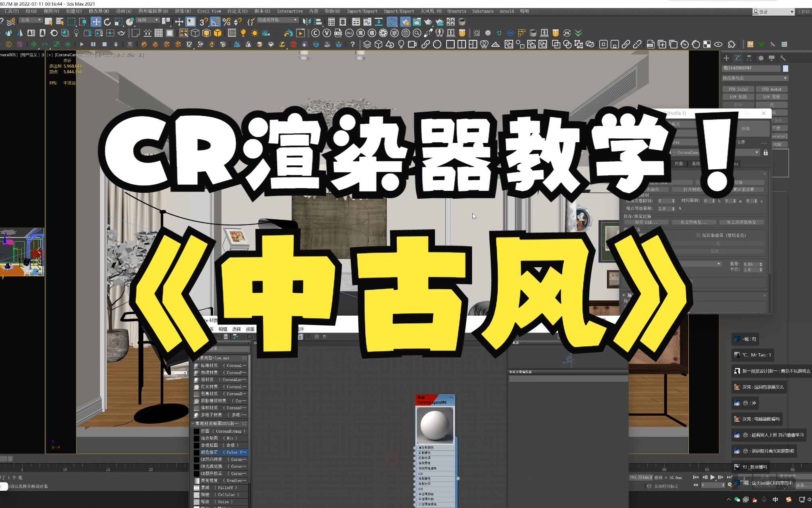
Task: Click the Mirror tool icon
Action: tap(307, 22)
